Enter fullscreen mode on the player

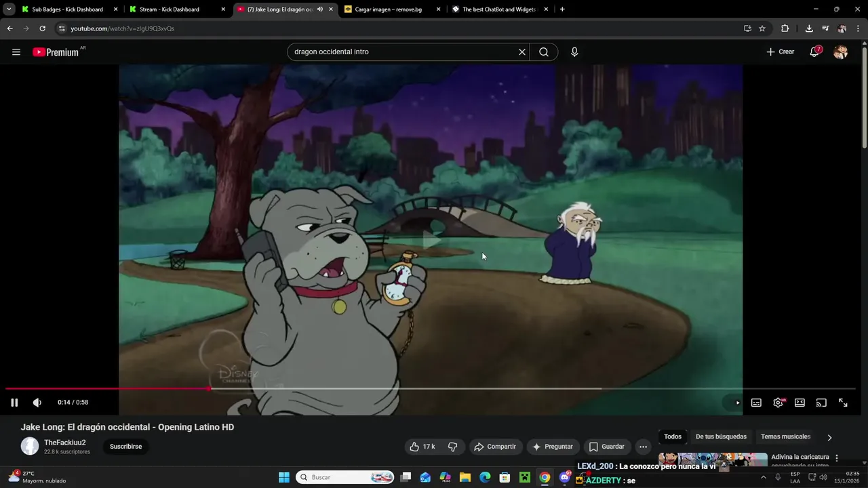tap(843, 403)
